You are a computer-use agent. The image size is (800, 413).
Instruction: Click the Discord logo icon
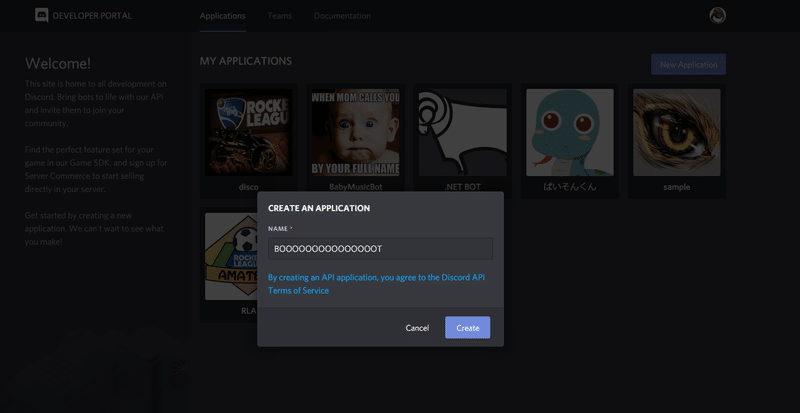pos(42,15)
